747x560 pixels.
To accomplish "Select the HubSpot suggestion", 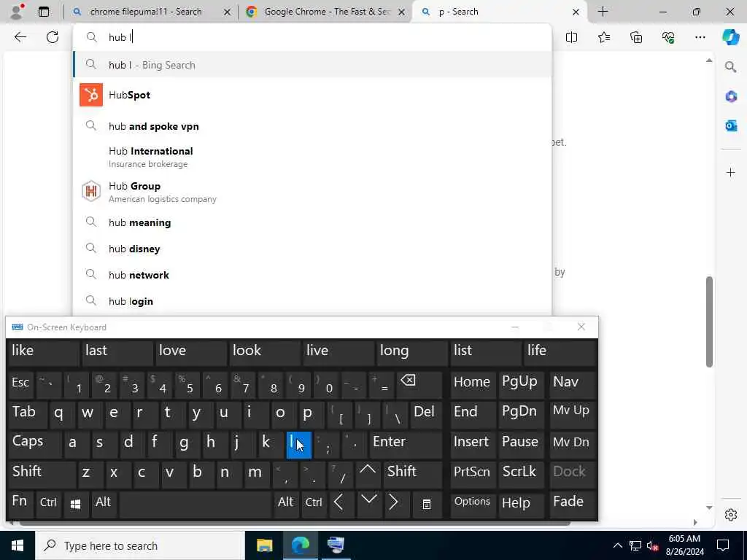I will pyautogui.click(x=312, y=95).
